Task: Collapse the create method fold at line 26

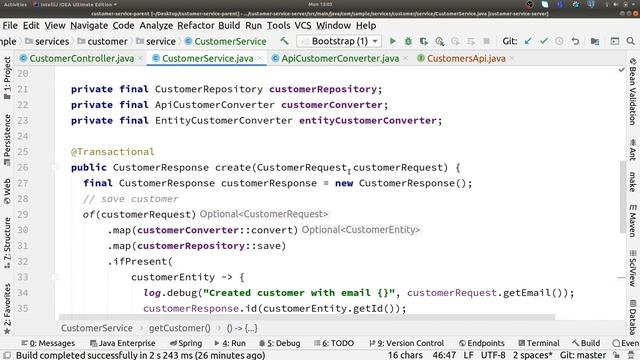Action: tap(54, 167)
